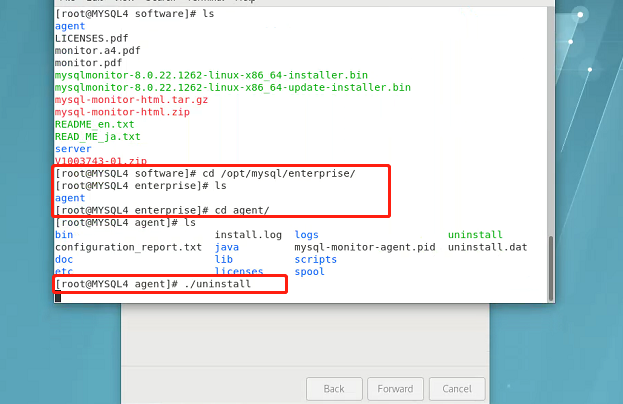This screenshot has height=404, width=623.
Task: Click mysql-monitor-html.zip filename
Action: click(122, 112)
